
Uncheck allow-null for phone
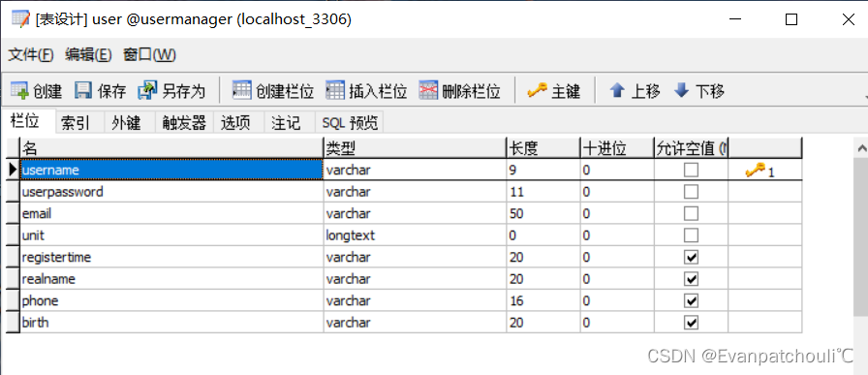tap(691, 300)
